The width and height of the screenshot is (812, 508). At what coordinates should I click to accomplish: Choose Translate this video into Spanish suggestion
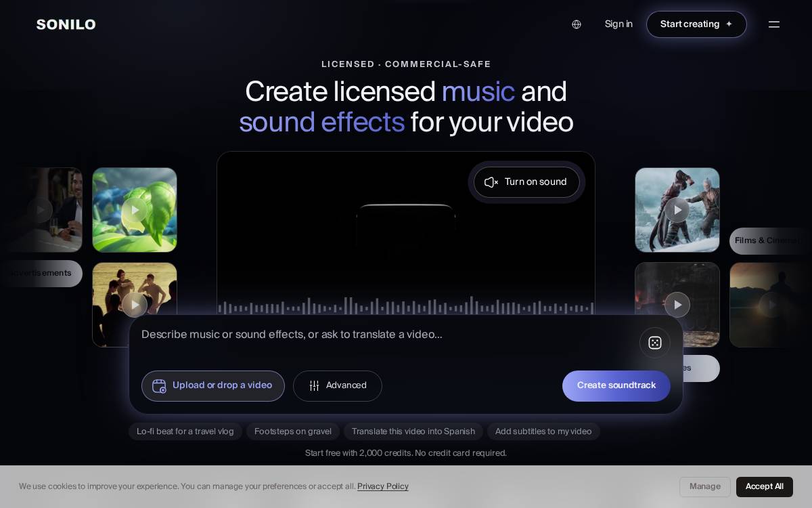point(413,431)
